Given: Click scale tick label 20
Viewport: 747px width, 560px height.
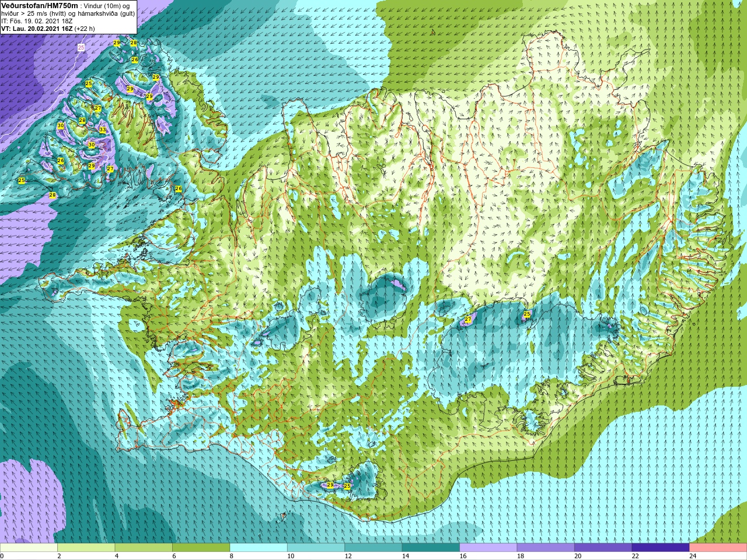Looking at the screenshot, I should [578, 556].
